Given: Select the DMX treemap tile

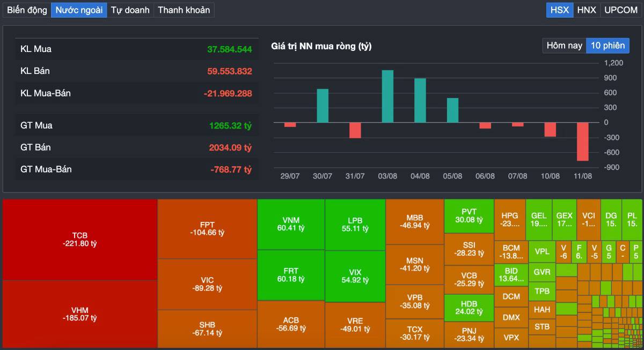Looking at the screenshot, I should point(511,317).
